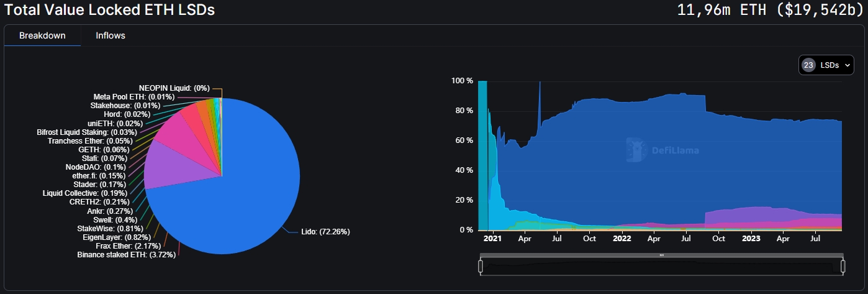Click NodeDAO: (0.1%) label
This screenshot has width=868, height=294.
95,167
